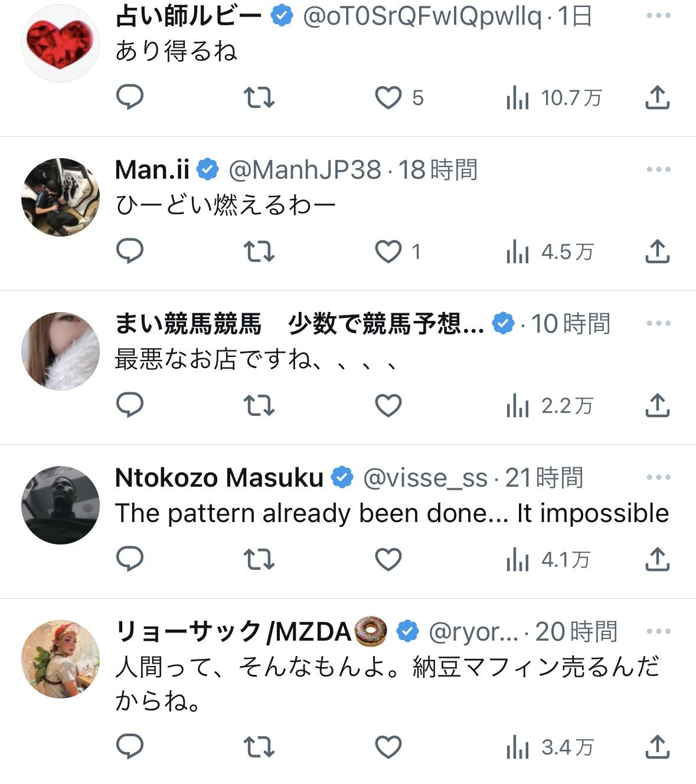Share Ntokozo Masuku's tweet

point(657,559)
